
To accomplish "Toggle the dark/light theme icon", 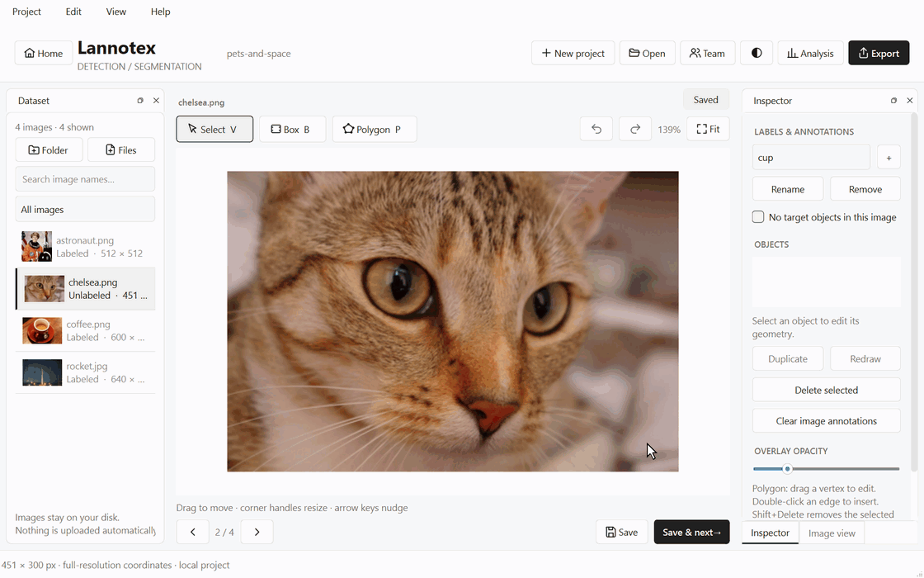I will point(757,53).
